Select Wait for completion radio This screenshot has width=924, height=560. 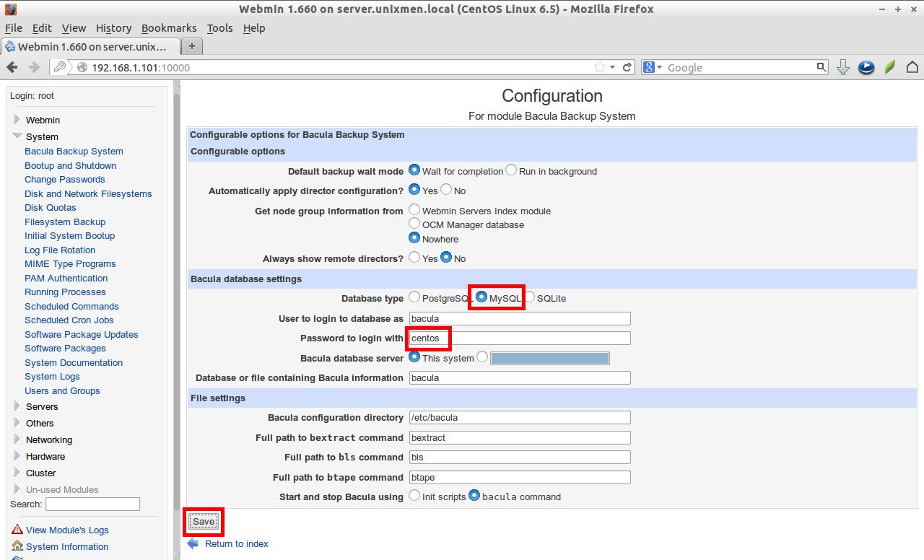(414, 170)
